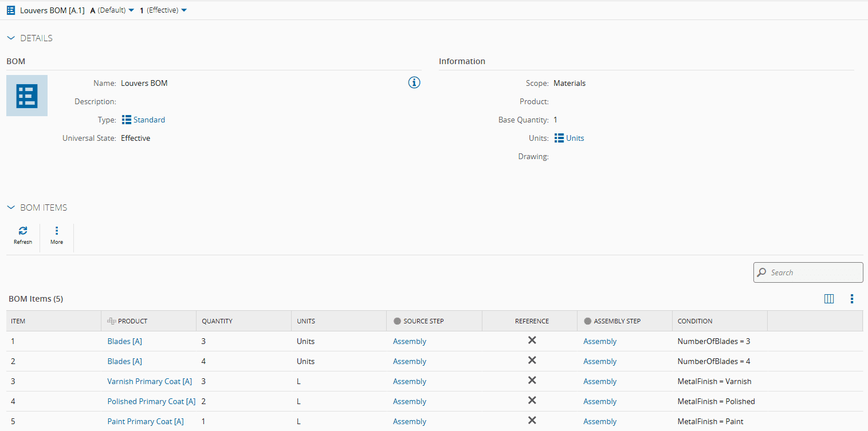
Task: Click the BOM list icon in page header
Action: pyautogui.click(x=11, y=10)
